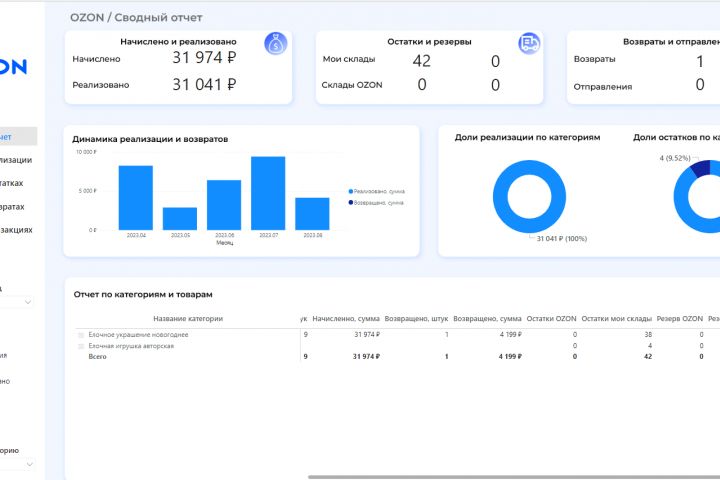Viewport: 720px width, 480px height.
Task: Sort by the 'Остатки OZON' column header
Action: click(x=551, y=318)
